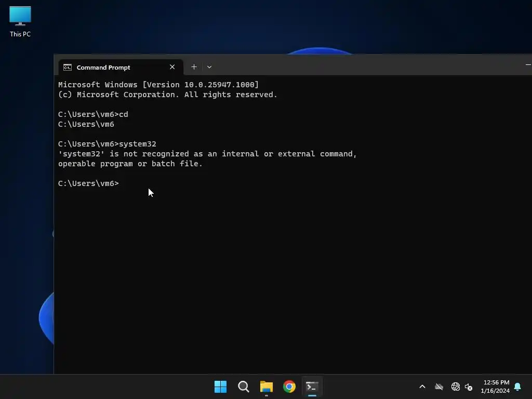Viewport: 532px width, 399px height.
Task: Open the This PC desktop icon
Action: (20, 22)
